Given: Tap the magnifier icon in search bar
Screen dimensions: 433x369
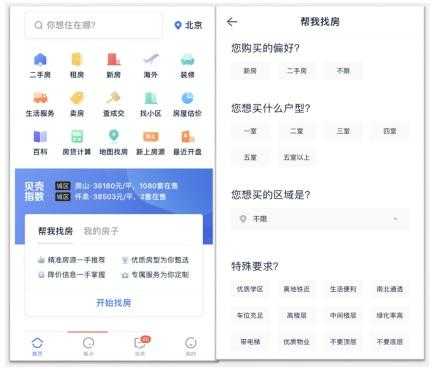Looking at the screenshot, I should (x=38, y=25).
